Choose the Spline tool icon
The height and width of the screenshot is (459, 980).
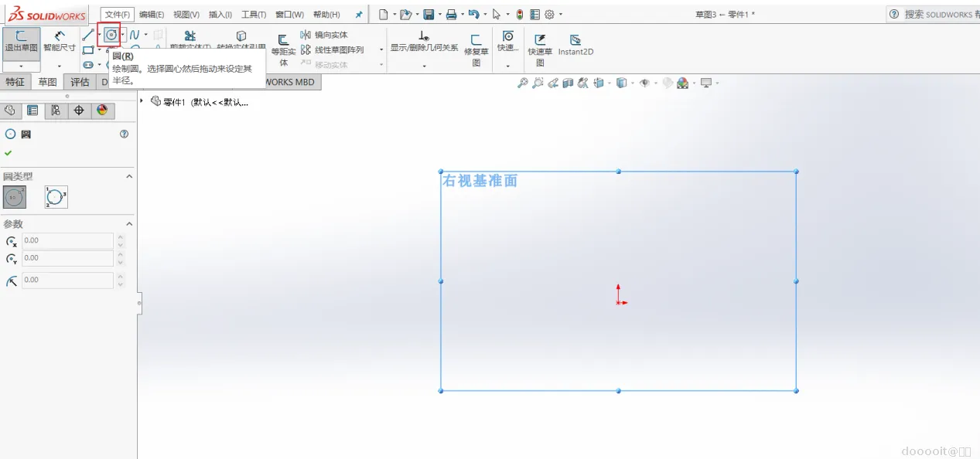pos(135,35)
